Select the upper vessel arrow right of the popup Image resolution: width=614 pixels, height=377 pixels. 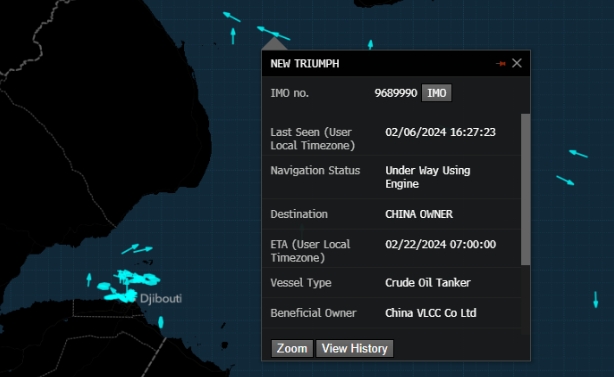point(578,153)
